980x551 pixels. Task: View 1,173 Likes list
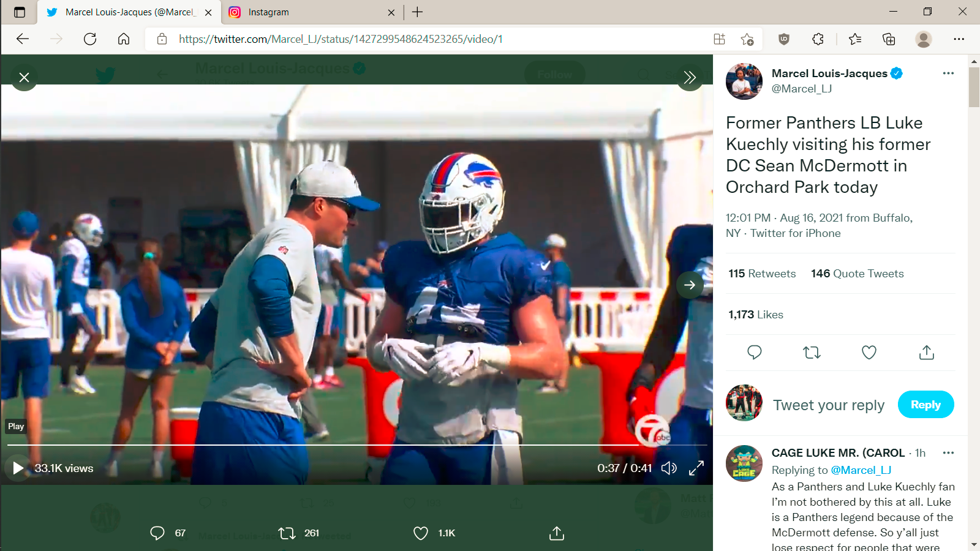(x=756, y=315)
